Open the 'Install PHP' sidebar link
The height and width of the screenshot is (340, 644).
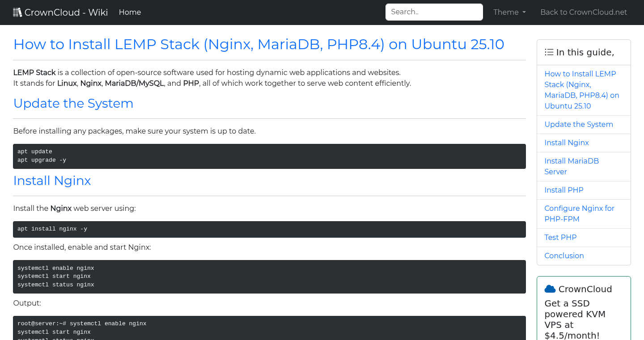[x=564, y=190]
